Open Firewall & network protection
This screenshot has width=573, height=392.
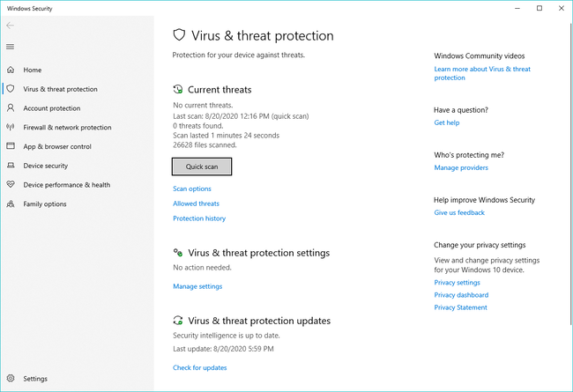(x=67, y=127)
